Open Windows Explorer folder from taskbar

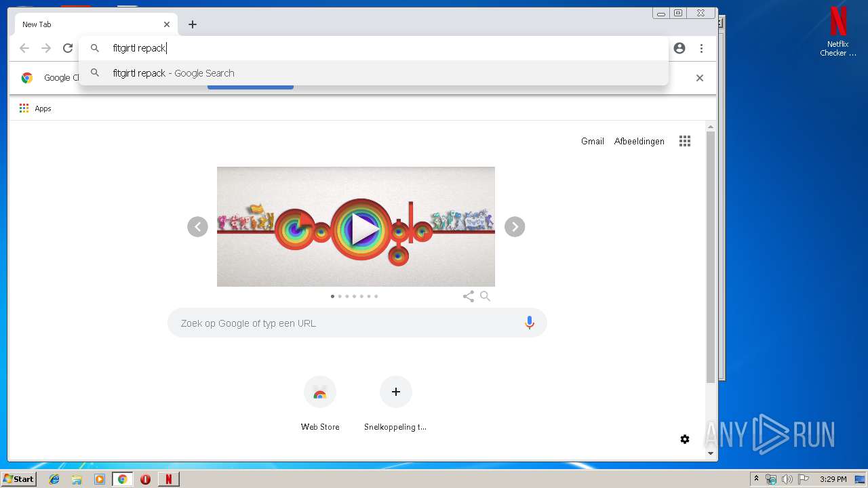click(x=77, y=479)
